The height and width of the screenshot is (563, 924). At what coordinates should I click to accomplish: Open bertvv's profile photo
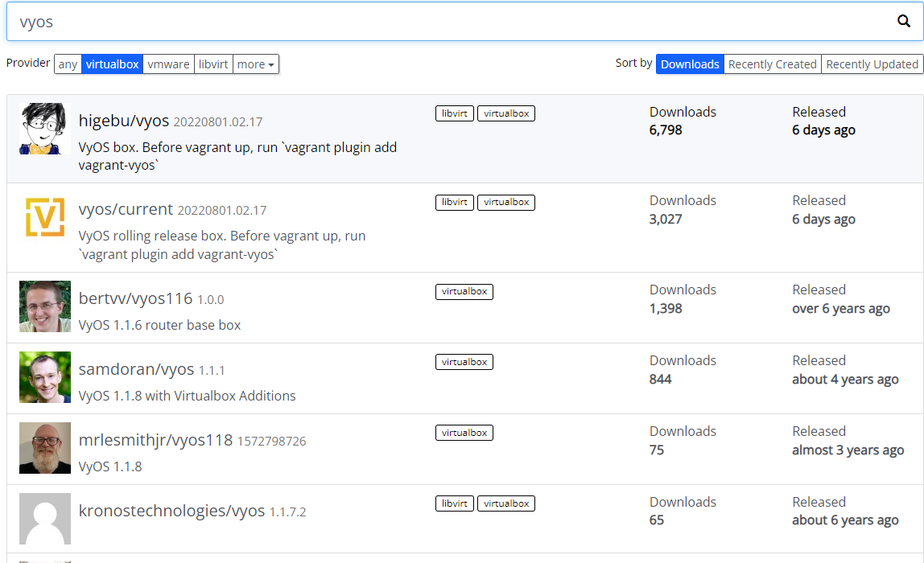45,306
